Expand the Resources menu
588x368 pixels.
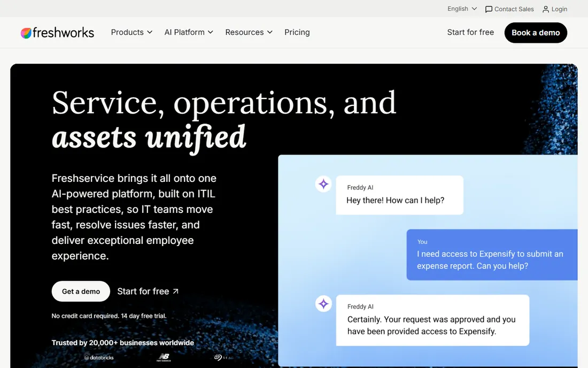coord(249,32)
